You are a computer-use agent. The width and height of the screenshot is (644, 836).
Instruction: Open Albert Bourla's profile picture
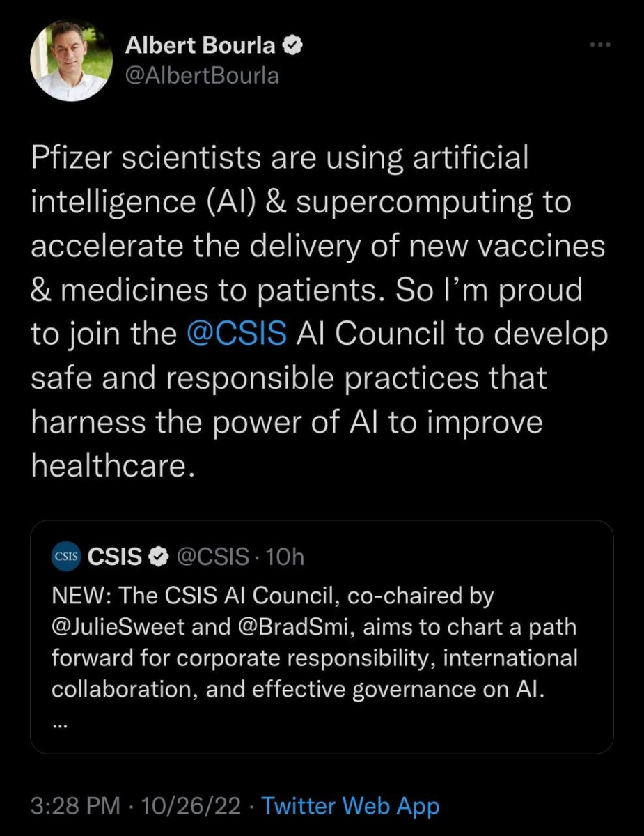(72, 60)
